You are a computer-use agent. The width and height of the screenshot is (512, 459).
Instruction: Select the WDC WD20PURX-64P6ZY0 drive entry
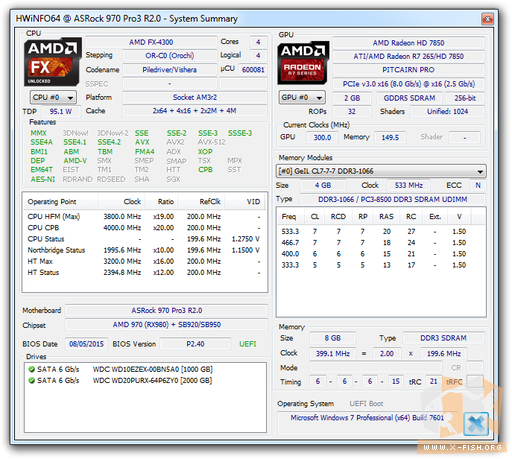click(x=145, y=380)
